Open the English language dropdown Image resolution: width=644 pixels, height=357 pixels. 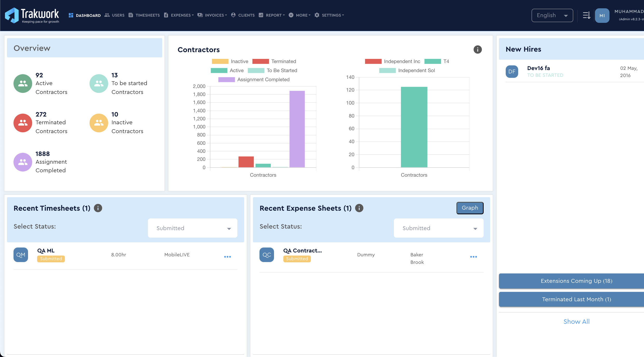(552, 16)
